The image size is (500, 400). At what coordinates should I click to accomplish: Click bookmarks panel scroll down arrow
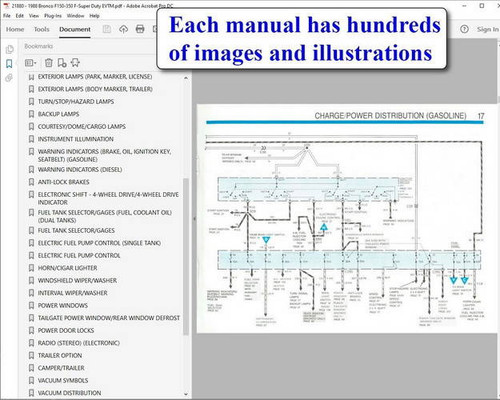[x=186, y=394]
